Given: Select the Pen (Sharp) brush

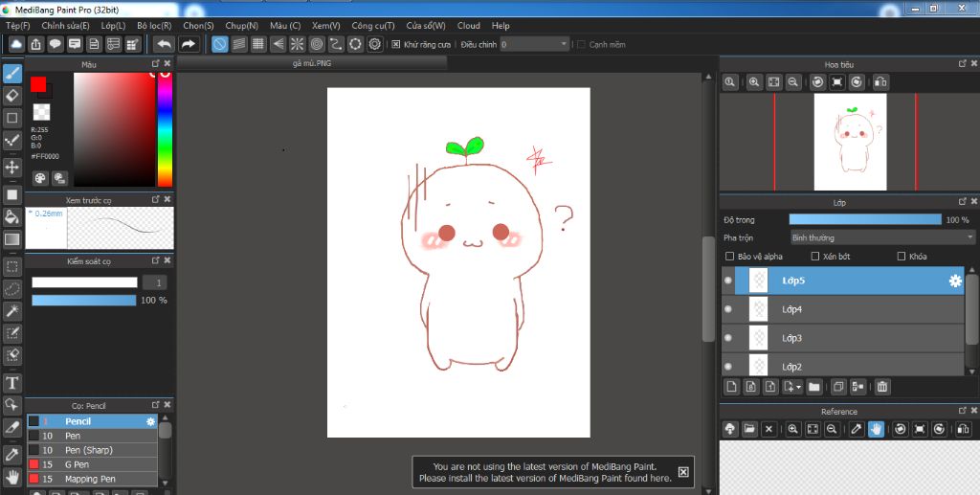Looking at the screenshot, I should [92, 450].
